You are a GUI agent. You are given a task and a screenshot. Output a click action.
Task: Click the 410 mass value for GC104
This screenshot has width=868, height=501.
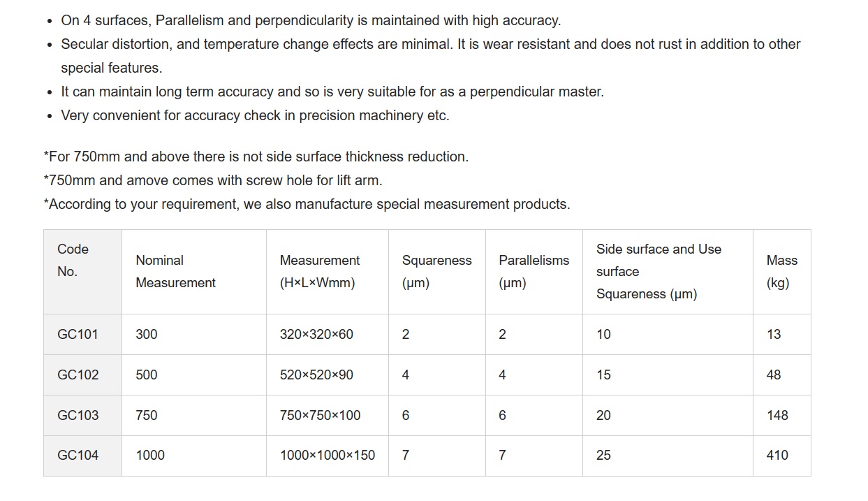click(777, 455)
